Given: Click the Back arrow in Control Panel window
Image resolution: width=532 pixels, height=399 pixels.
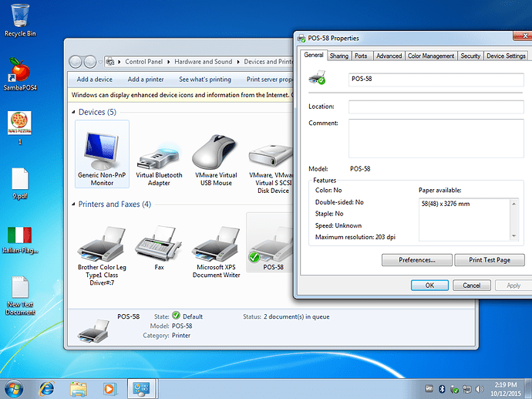Looking at the screenshot, I should tap(76, 62).
